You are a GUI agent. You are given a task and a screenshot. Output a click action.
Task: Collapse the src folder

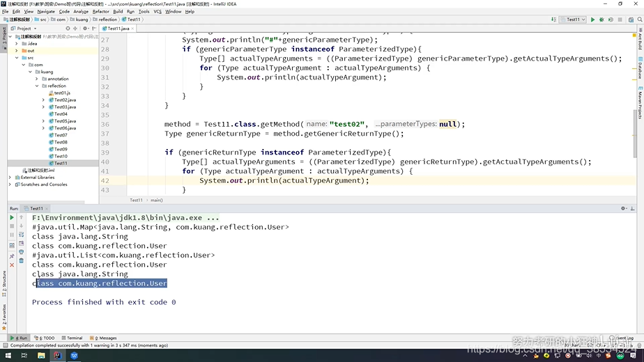point(17,58)
